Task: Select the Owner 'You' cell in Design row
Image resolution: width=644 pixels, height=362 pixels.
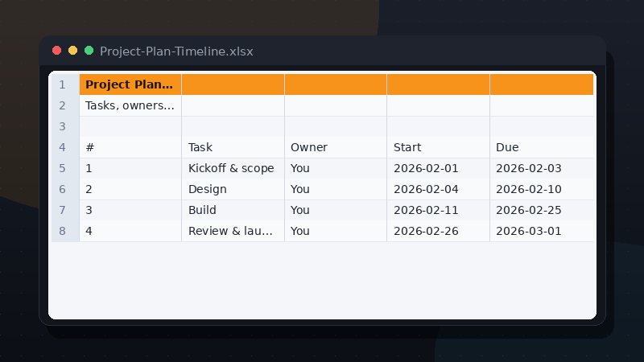Action: (x=336, y=189)
